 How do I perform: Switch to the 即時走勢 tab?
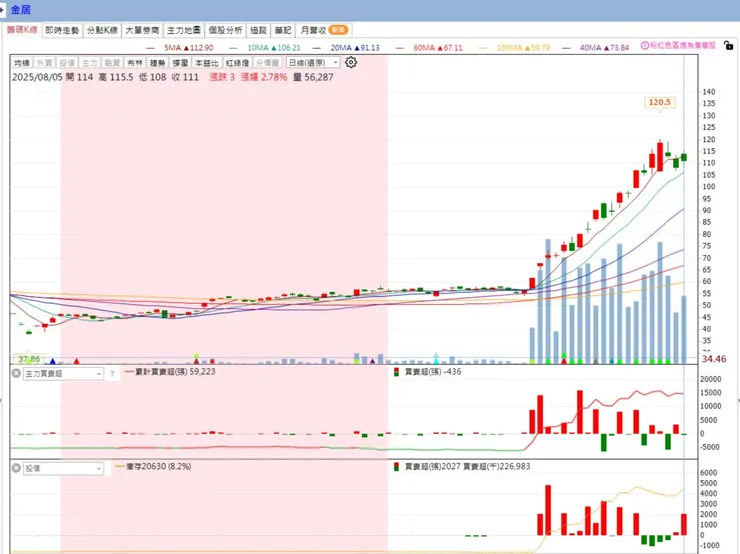point(62,30)
